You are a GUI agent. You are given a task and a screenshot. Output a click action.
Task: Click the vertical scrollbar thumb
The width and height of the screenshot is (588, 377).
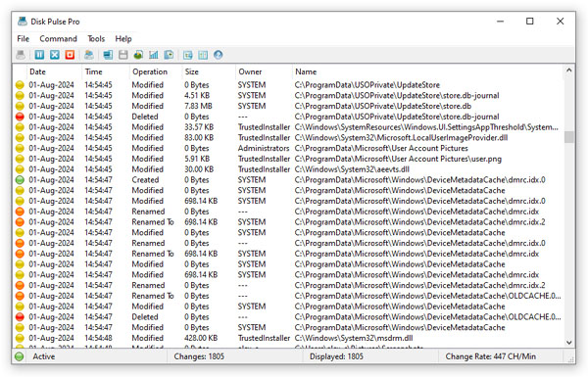(x=568, y=137)
